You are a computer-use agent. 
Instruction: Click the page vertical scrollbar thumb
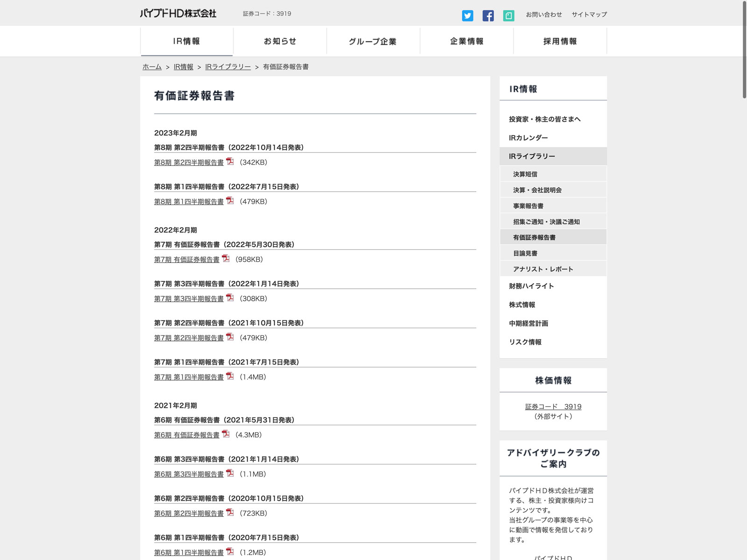point(744,49)
